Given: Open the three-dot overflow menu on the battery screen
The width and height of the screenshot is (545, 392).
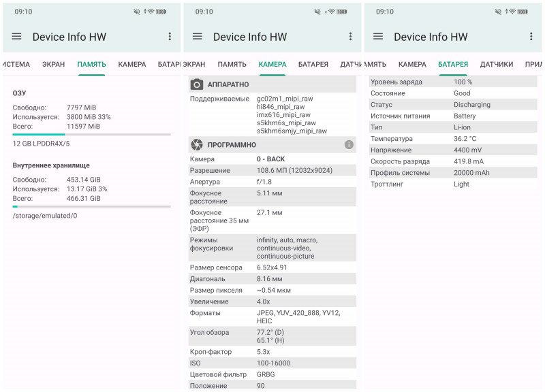Looking at the screenshot, I should [x=531, y=37].
